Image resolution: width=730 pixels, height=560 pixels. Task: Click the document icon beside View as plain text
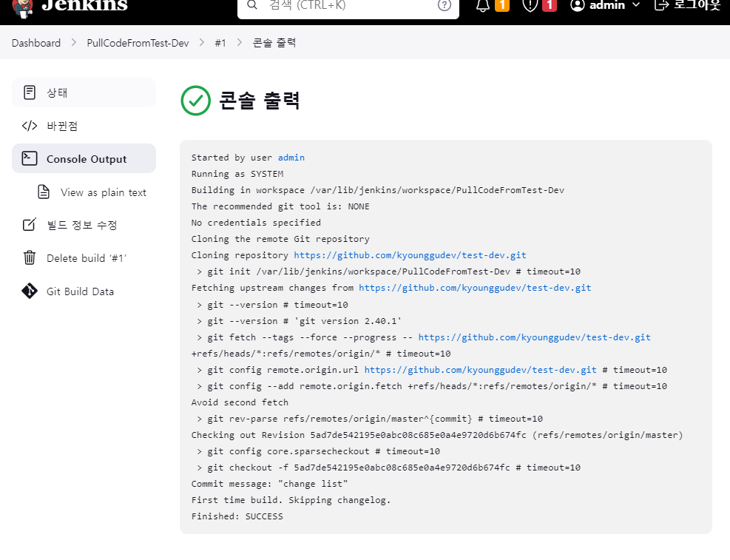[x=44, y=192]
